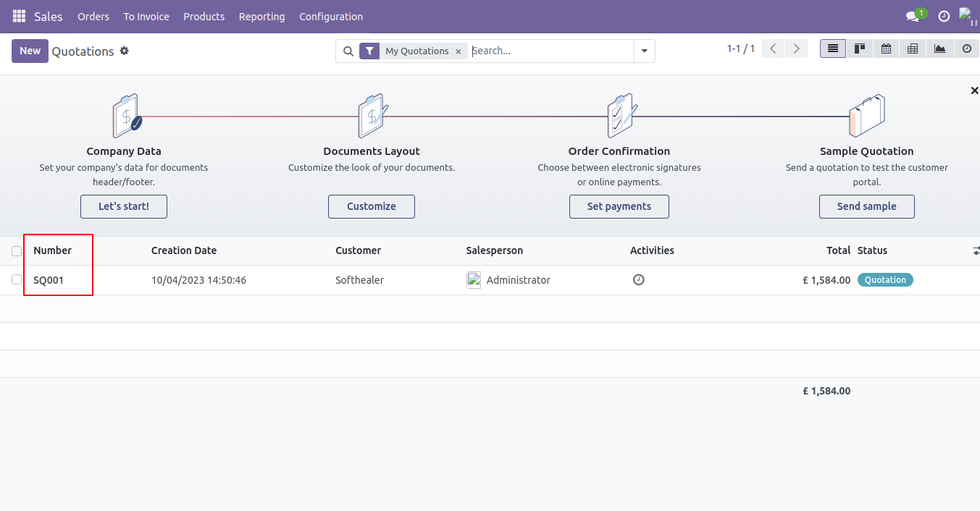
Task: Click into the Search field
Action: pyautogui.click(x=550, y=51)
